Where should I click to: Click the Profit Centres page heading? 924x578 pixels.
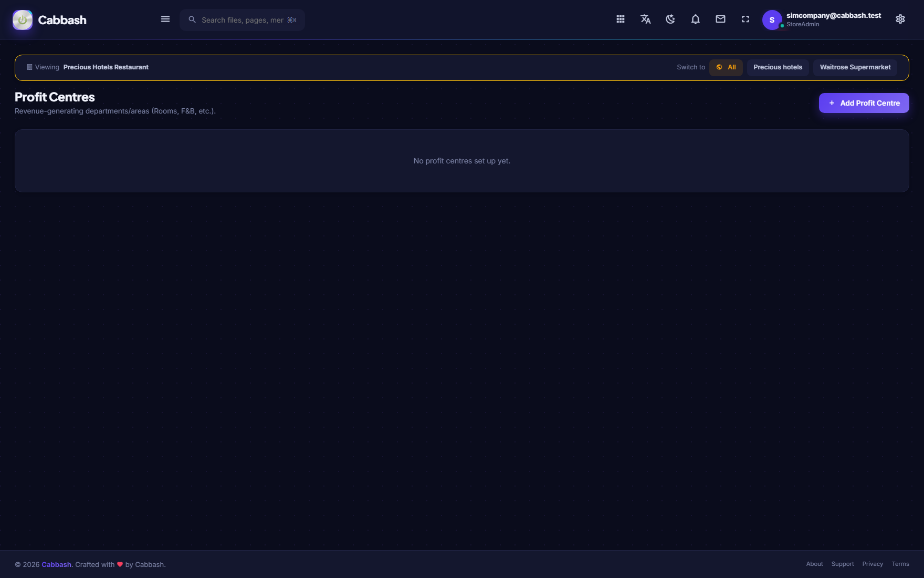tap(55, 97)
